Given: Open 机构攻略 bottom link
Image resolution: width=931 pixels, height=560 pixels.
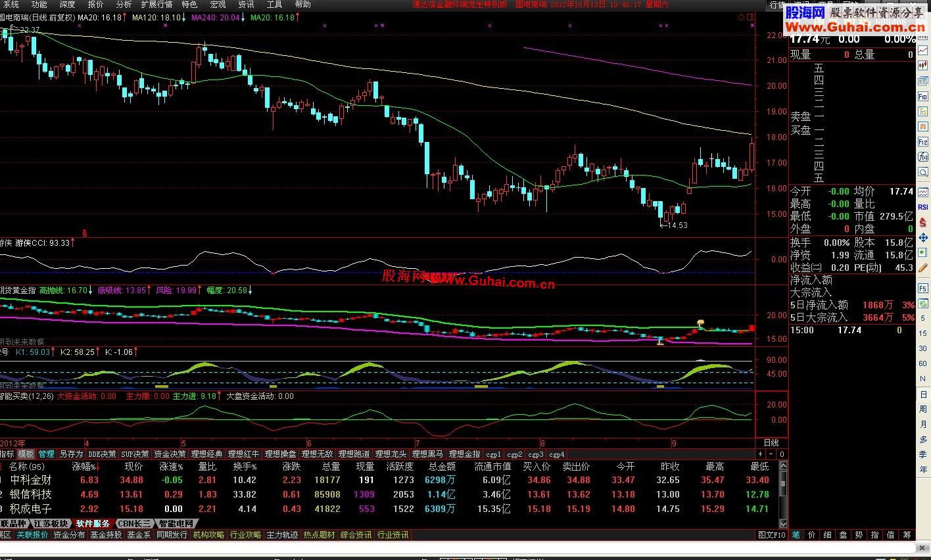Looking at the screenshot, I should coord(208,535).
